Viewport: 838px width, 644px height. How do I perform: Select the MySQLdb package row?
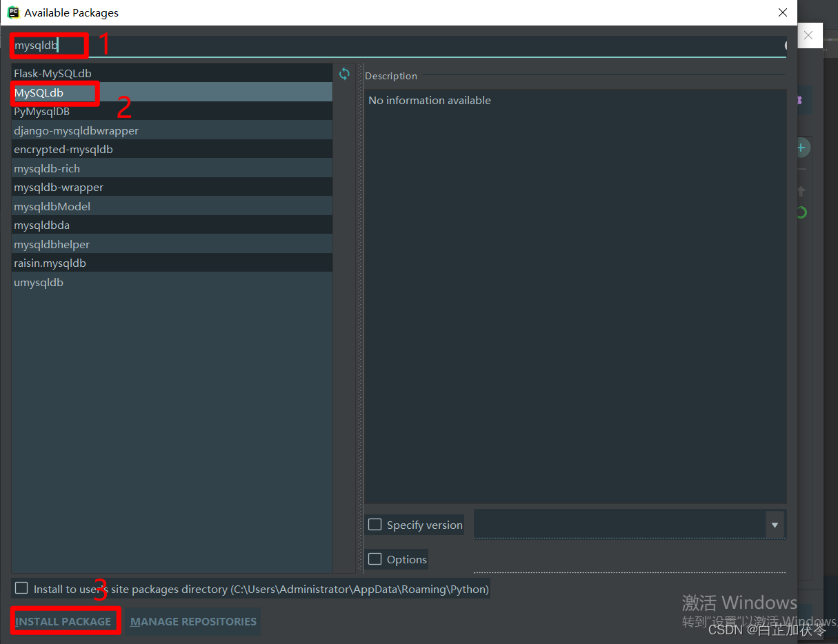(x=172, y=92)
